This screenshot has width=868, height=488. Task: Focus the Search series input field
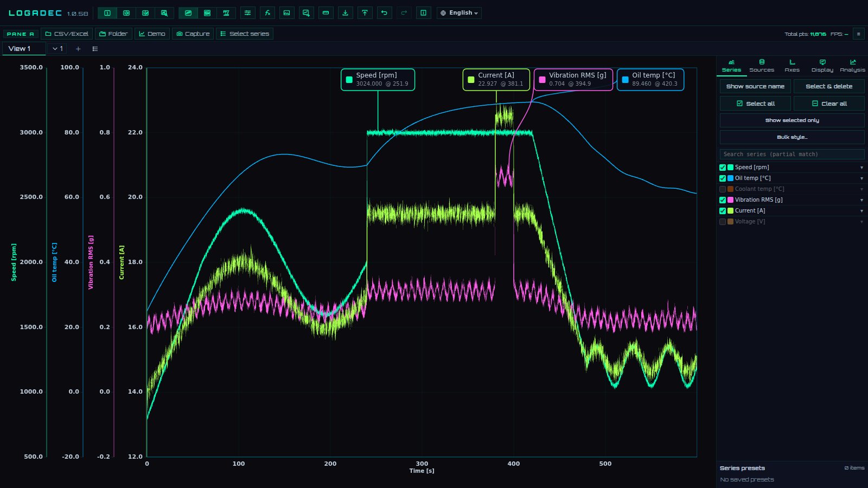click(x=792, y=155)
